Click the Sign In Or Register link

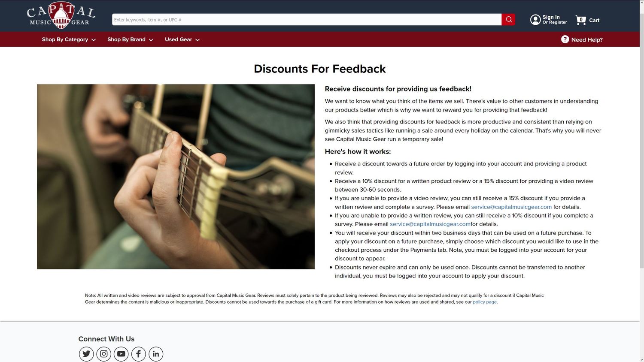(555, 20)
